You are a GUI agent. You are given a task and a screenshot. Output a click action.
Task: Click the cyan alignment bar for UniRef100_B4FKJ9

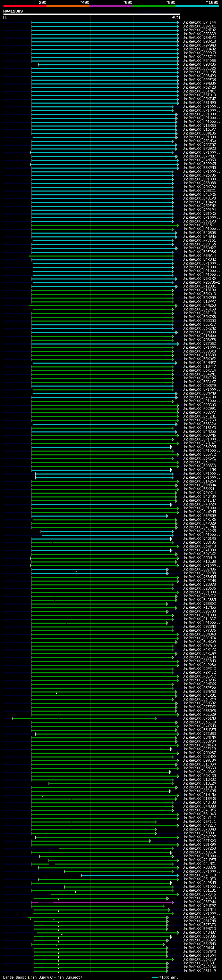pos(130,875)
